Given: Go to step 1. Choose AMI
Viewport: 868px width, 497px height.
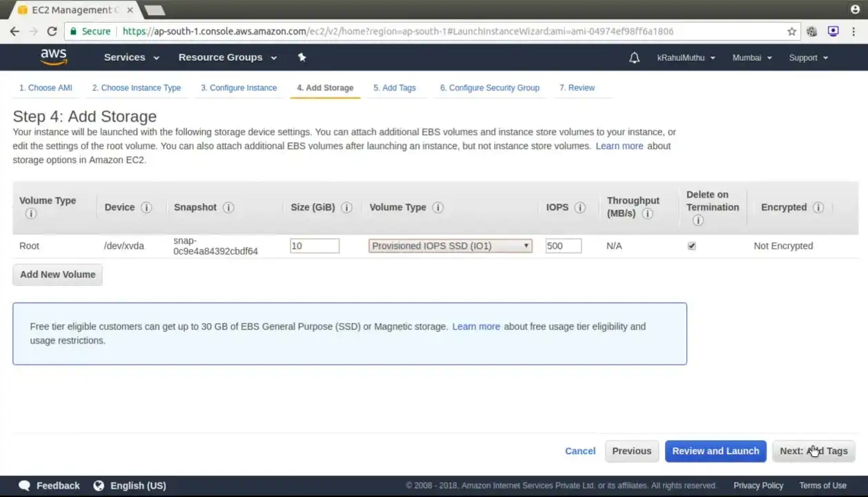Looking at the screenshot, I should click(x=46, y=88).
